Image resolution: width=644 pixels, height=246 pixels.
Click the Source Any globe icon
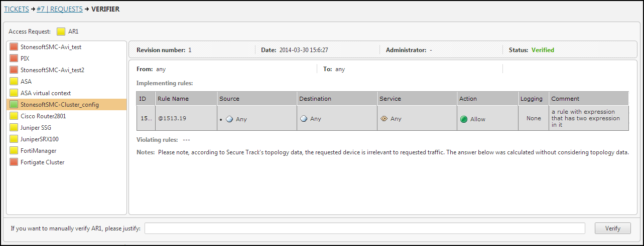pyautogui.click(x=229, y=119)
